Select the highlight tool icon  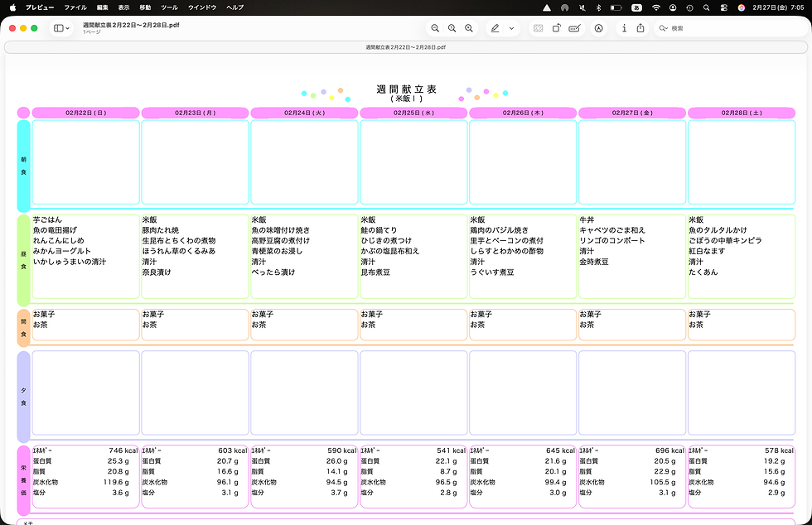click(x=600, y=28)
